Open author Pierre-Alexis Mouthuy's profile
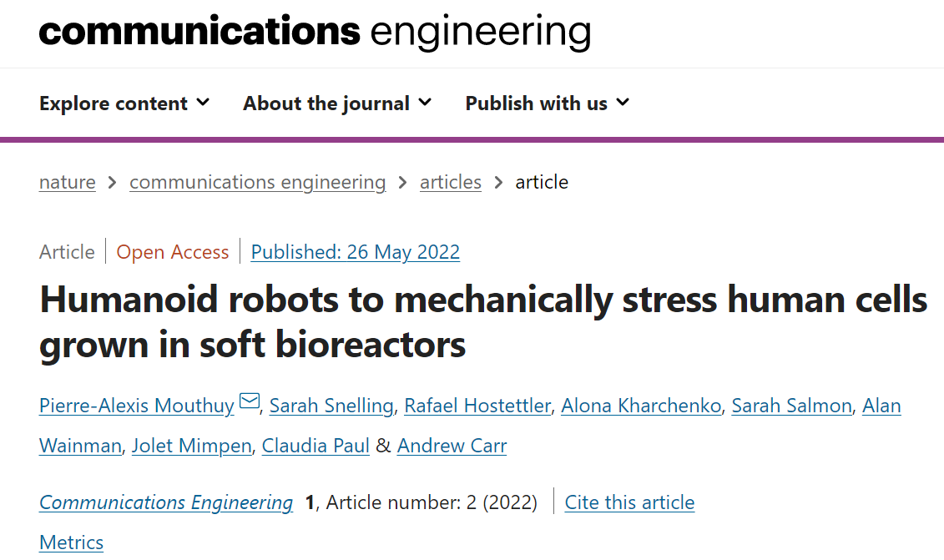Screen dimensions: 944x560 pos(137,406)
